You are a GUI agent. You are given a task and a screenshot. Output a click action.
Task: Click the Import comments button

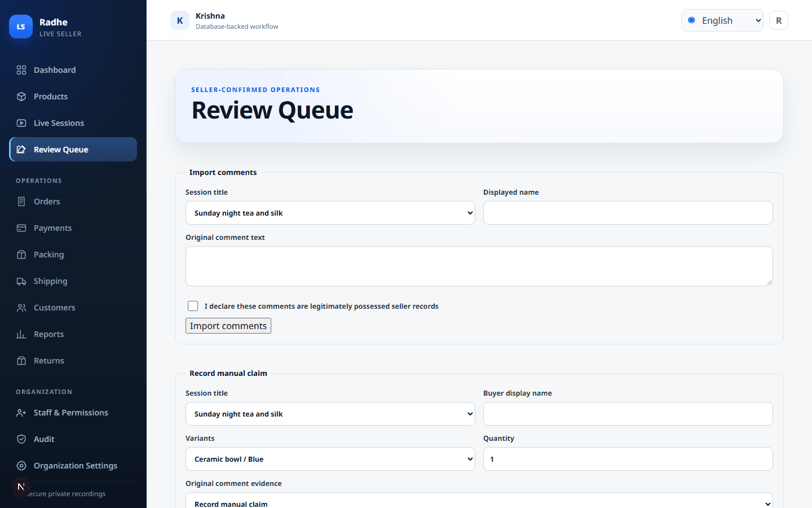(x=228, y=326)
